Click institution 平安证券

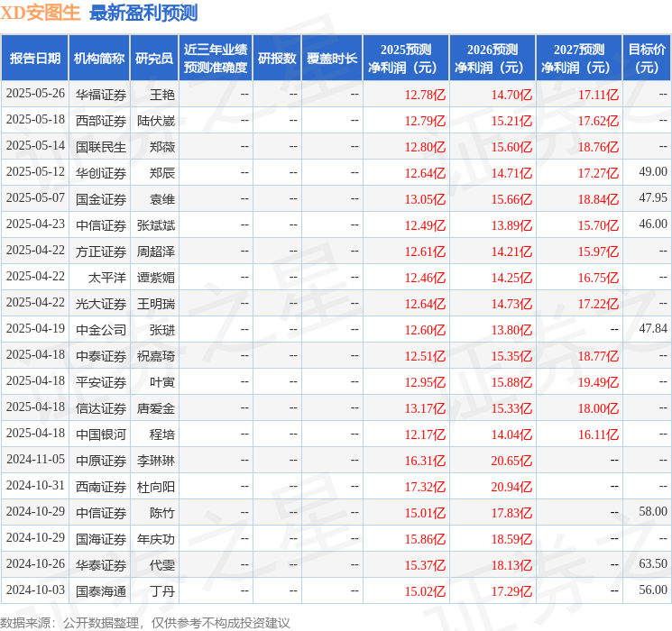point(101,382)
